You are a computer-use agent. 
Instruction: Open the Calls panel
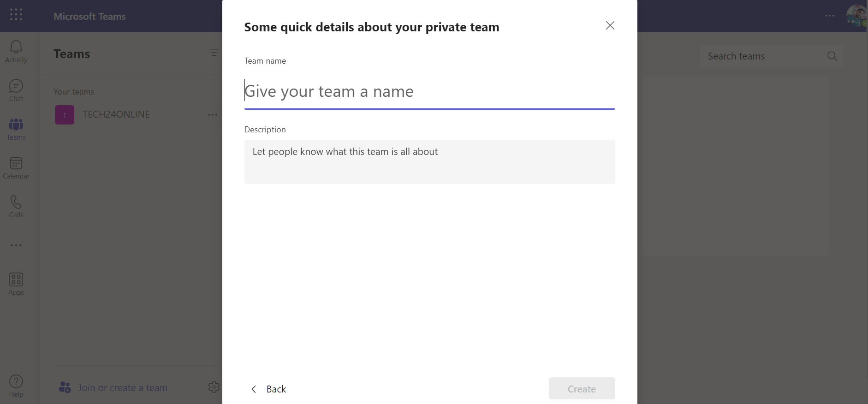tap(16, 206)
